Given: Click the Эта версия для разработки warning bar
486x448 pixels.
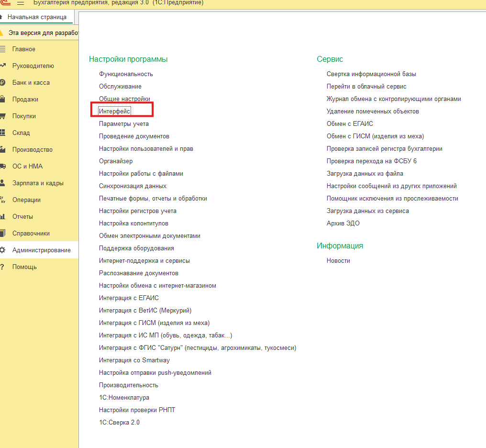Looking at the screenshot, I should tap(43, 33).
